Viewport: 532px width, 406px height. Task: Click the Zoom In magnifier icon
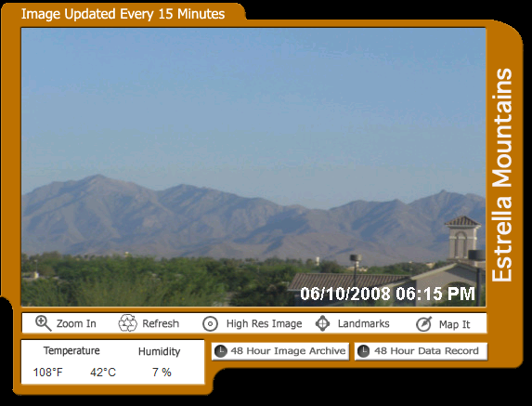click(x=44, y=323)
